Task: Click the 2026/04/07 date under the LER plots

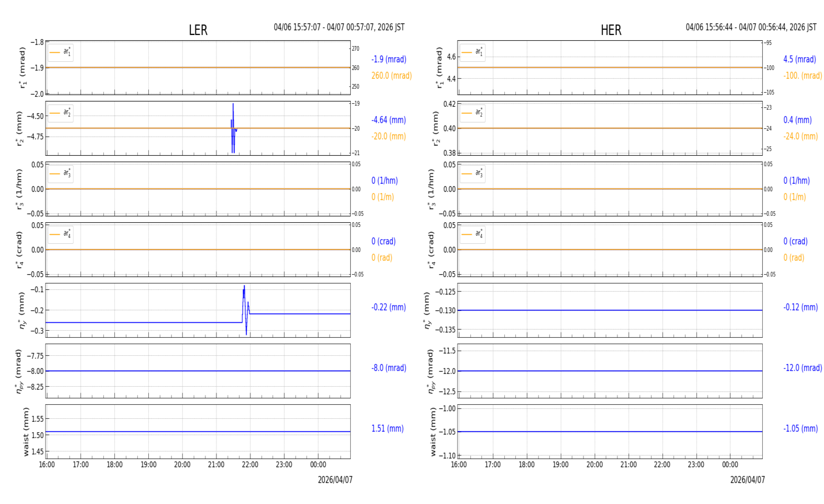Action: (335, 480)
